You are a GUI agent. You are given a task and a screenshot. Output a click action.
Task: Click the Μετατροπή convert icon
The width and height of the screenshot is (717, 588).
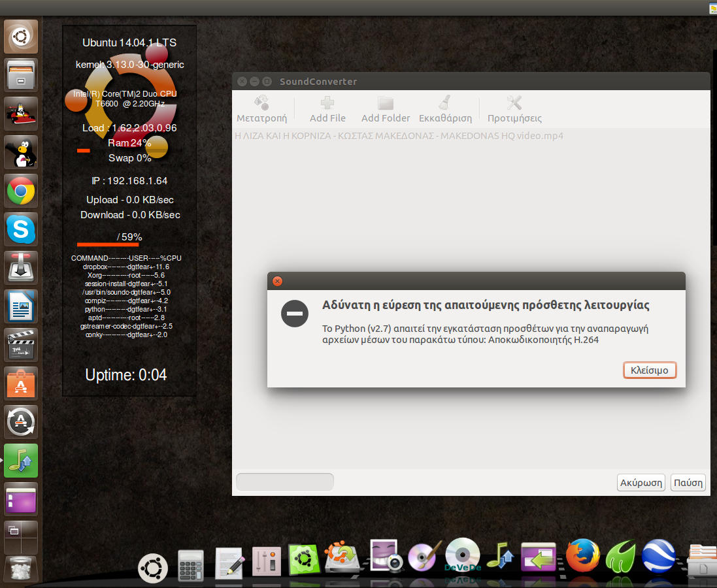click(261, 108)
